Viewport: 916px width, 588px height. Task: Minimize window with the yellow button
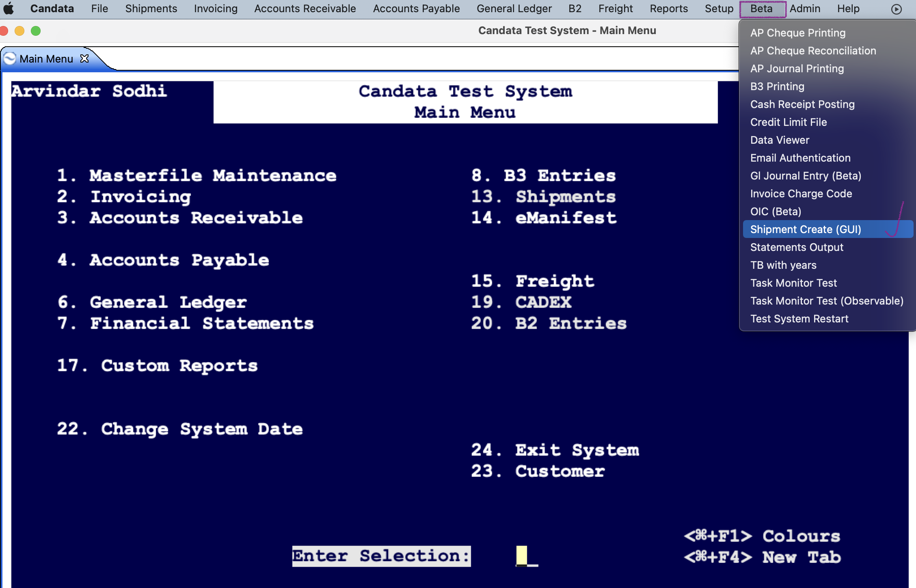[x=19, y=31]
